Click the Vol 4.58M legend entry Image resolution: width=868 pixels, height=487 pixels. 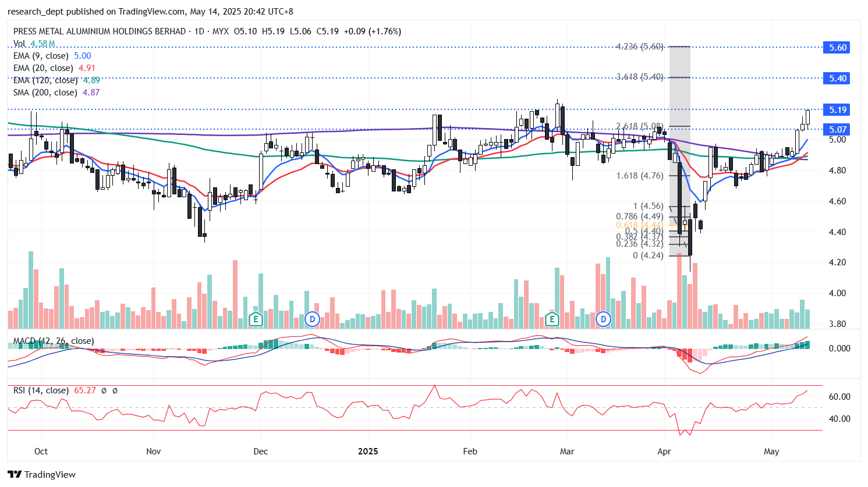click(34, 44)
